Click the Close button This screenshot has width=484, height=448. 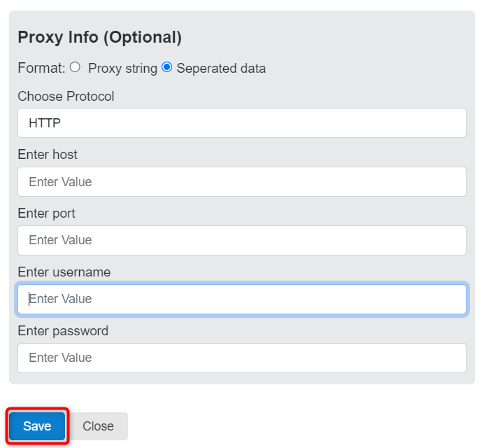point(98,426)
